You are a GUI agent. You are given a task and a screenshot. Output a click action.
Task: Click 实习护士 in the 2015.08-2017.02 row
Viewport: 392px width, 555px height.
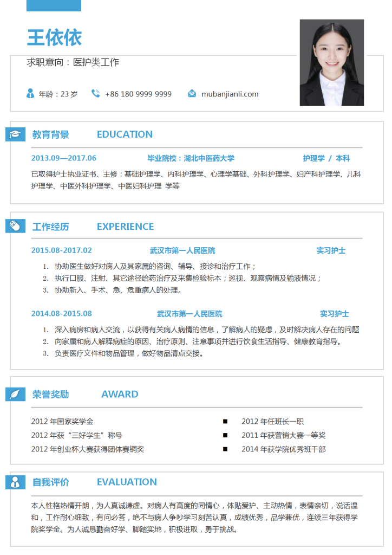click(x=331, y=250)
